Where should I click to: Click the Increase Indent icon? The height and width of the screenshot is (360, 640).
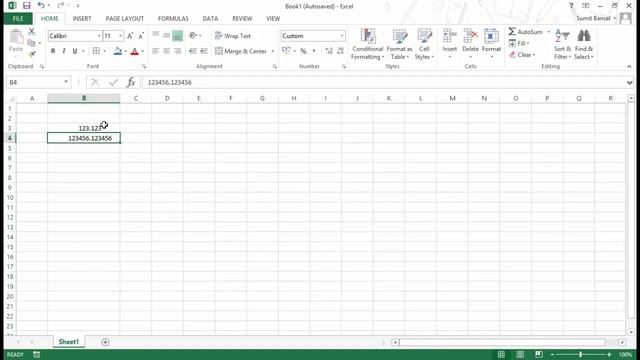click(x=204, y=51)
